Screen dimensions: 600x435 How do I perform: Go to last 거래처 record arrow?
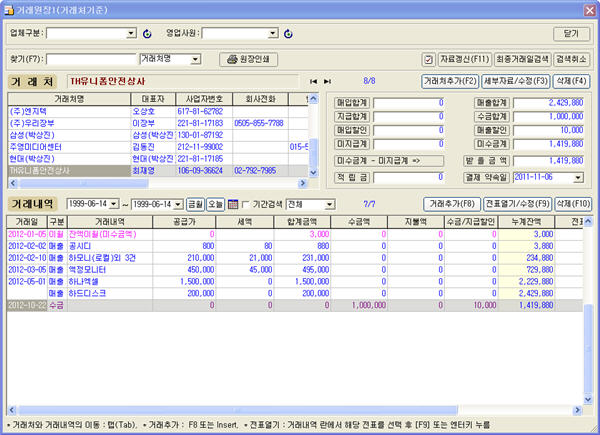click(x=327, y=81)
